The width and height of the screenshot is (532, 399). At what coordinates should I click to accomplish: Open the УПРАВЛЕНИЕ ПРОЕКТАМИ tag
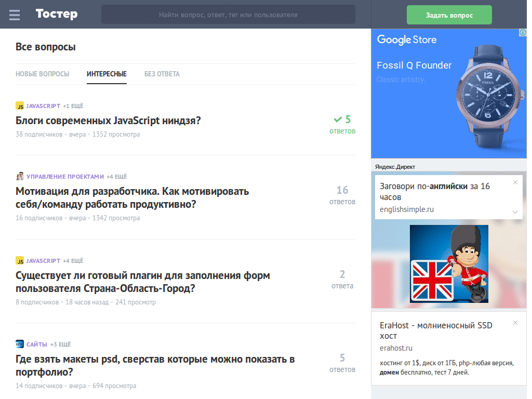click(65, 177)
